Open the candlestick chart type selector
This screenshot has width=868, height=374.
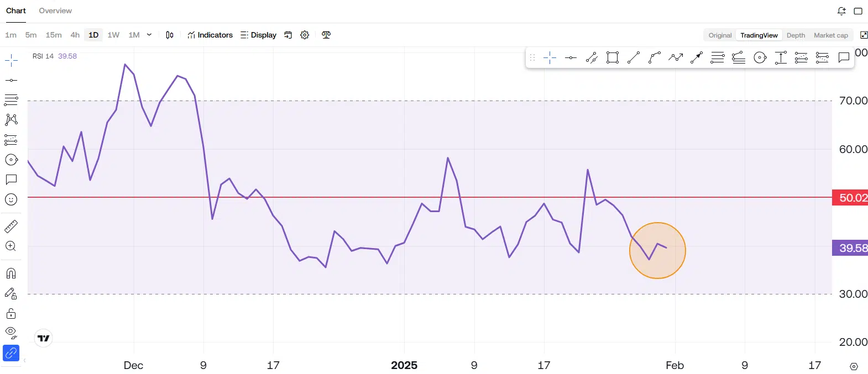[x=170, y=35]
